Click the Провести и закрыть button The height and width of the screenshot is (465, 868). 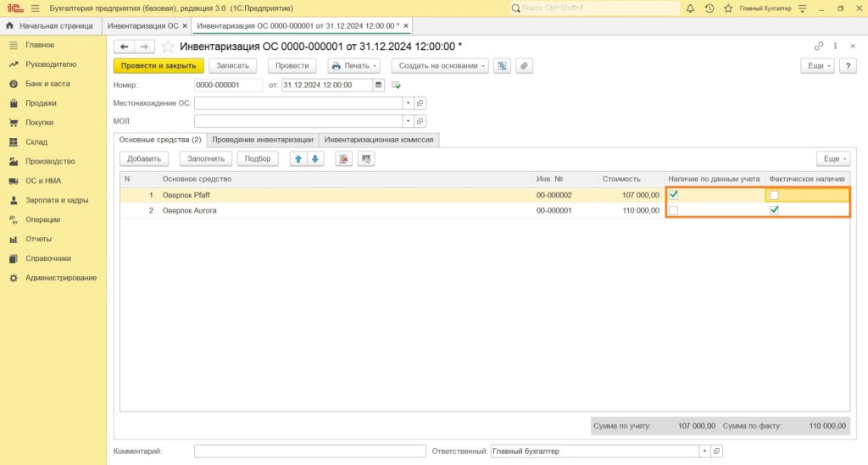(159, 66)
